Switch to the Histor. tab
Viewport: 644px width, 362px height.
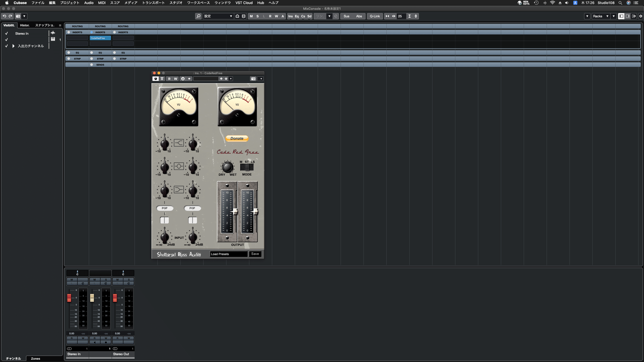point(25,25)
